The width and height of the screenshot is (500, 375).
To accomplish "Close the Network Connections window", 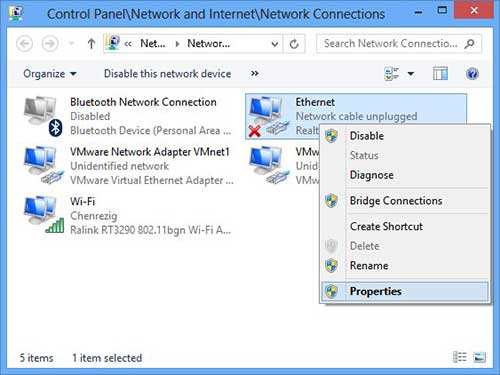I will 474,10.
